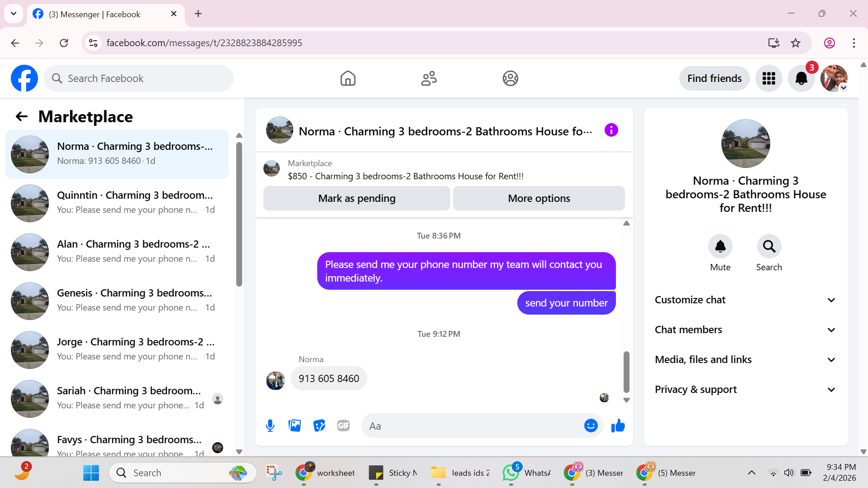Open Sticky Notes taskbar item
Image resolution: width=868 pixels, height=488 pixels.
point(393,473)
